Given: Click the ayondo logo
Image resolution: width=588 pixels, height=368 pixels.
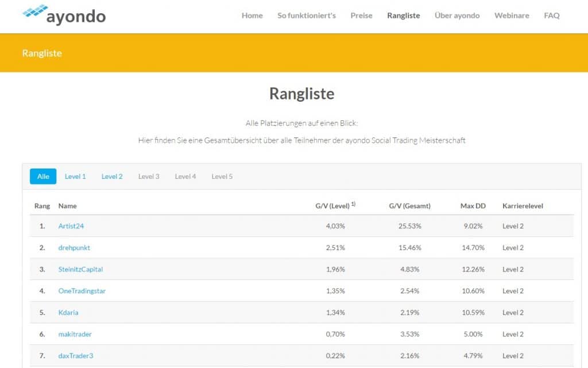Looking at the screenshot, I should point(64,15).
